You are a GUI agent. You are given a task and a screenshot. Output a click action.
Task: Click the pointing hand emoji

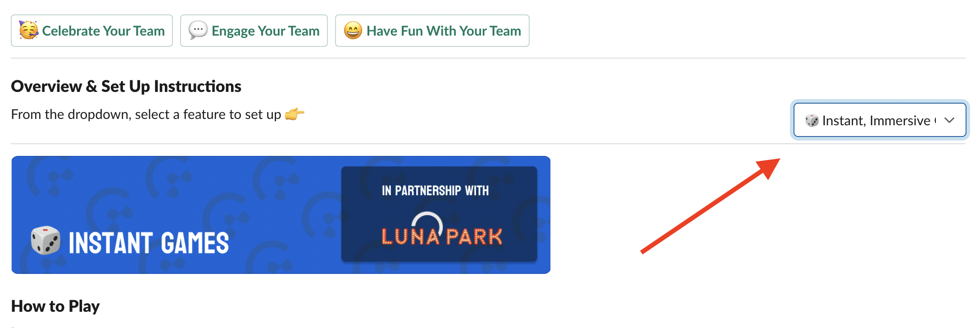coord(295,114)
